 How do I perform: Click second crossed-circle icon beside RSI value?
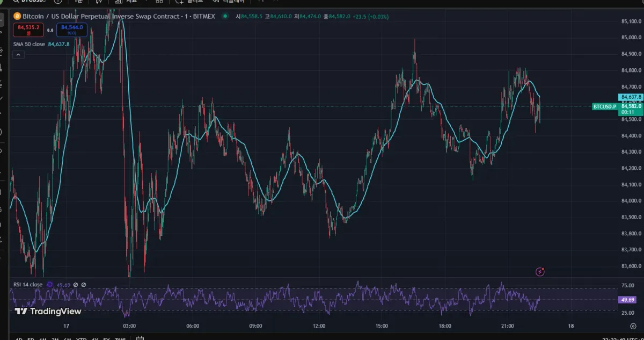[x=84, y=285]
